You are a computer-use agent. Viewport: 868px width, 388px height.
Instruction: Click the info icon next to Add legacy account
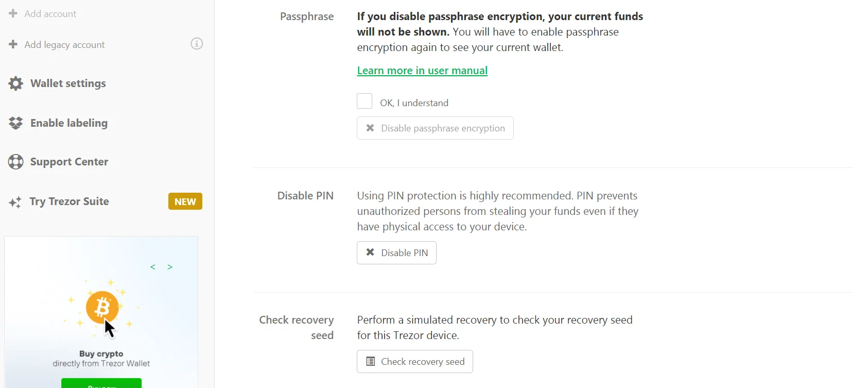pyautogui.click(x=197, y=44)
